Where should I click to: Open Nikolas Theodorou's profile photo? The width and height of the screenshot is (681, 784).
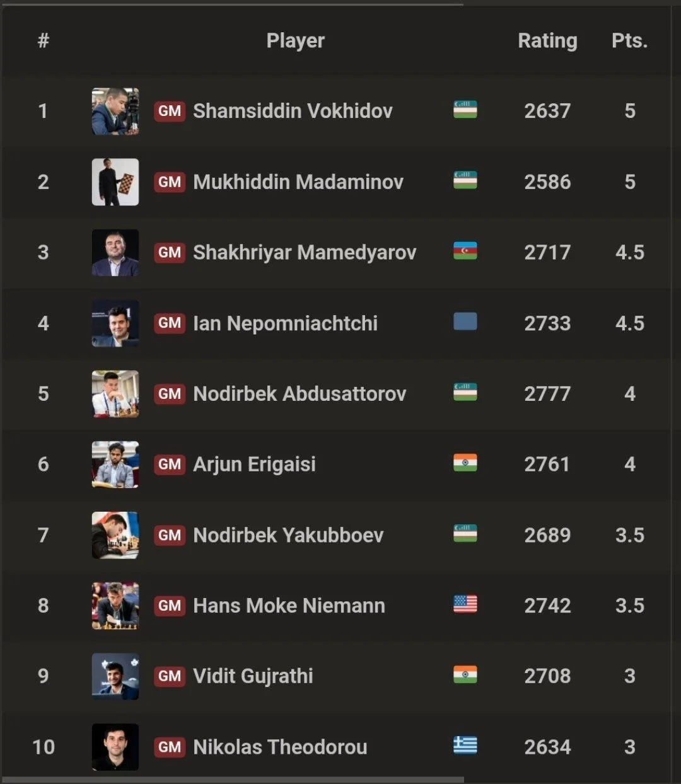pos(115,747)
